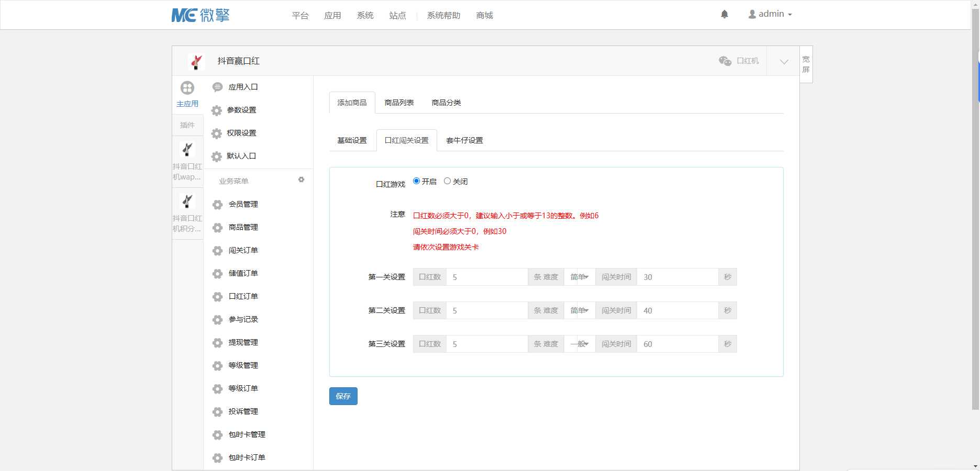Open the 主应用 grid icon
The width and height of the screenshot is (980, 471).
(x=187, y=88)
